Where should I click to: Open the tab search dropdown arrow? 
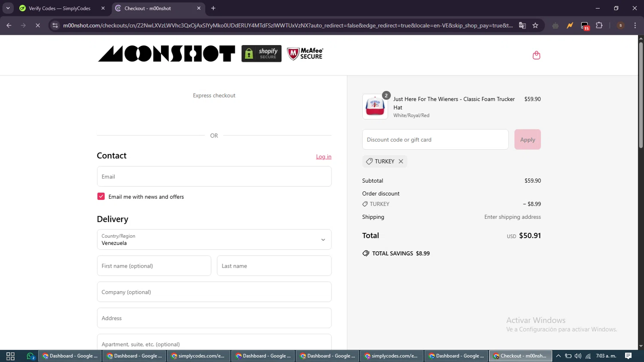coord(8,8)
